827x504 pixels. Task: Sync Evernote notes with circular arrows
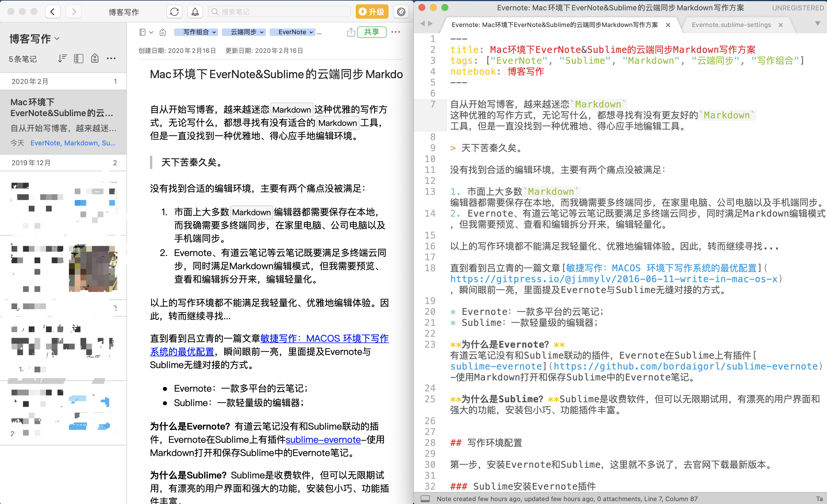pos(174,12)
